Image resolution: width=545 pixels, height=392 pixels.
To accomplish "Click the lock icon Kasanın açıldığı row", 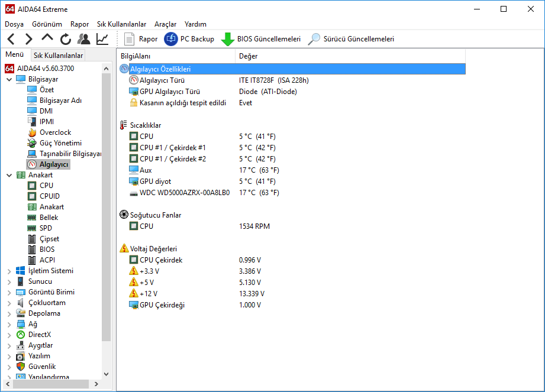I will pos(134,102).
